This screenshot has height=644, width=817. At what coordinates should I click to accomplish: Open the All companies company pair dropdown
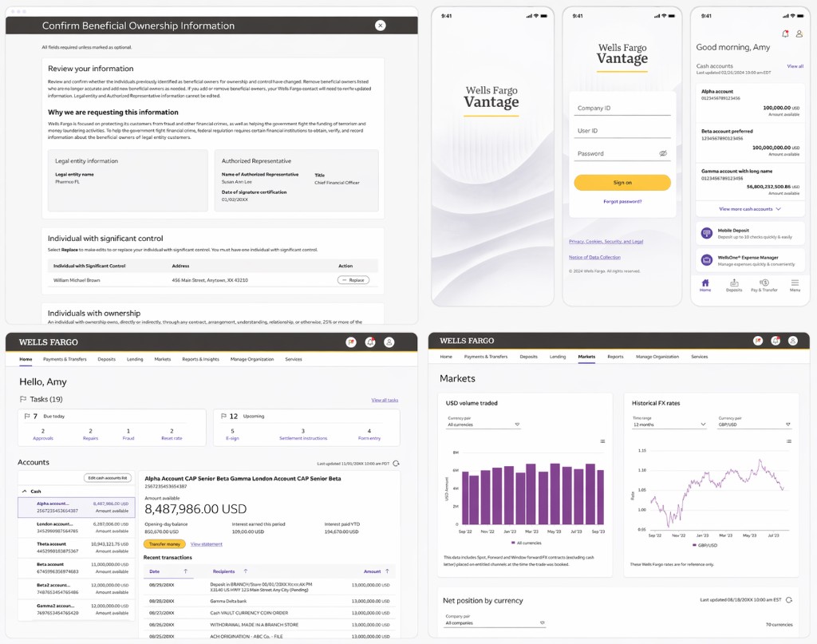[495, 622]
